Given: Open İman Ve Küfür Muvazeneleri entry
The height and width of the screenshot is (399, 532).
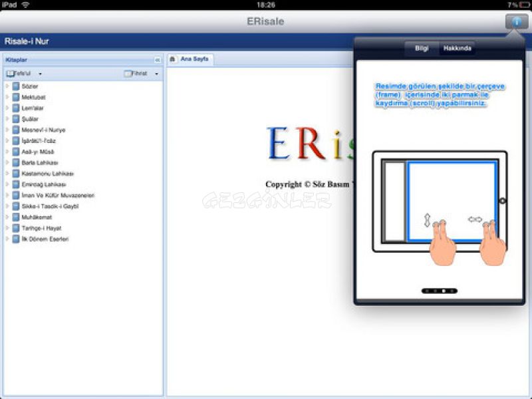Looking at the screenshot, I should 58,196.
